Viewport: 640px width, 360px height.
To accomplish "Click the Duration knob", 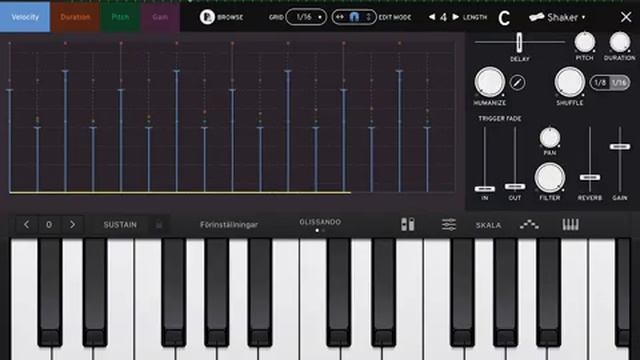I will [x=620, y=42].
